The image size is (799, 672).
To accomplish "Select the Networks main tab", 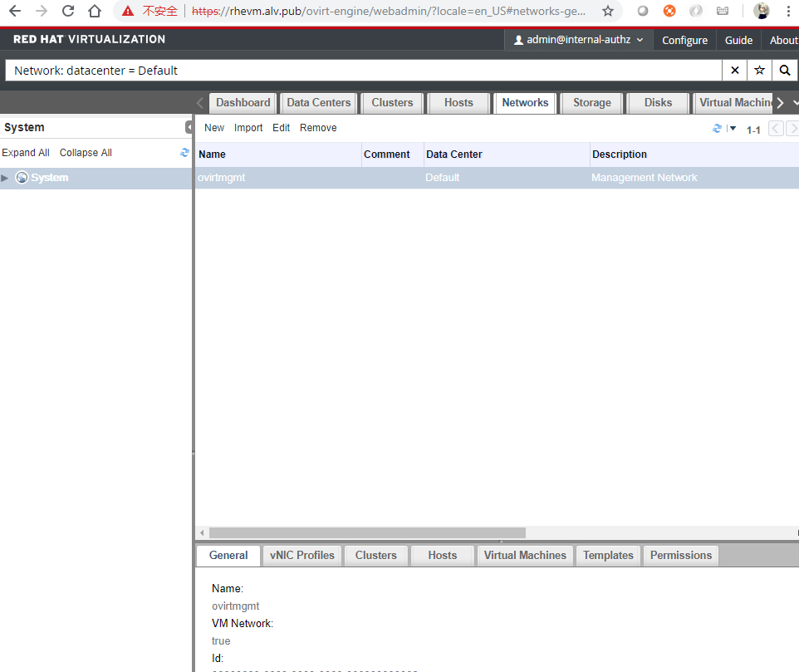I will coord(525,102).
